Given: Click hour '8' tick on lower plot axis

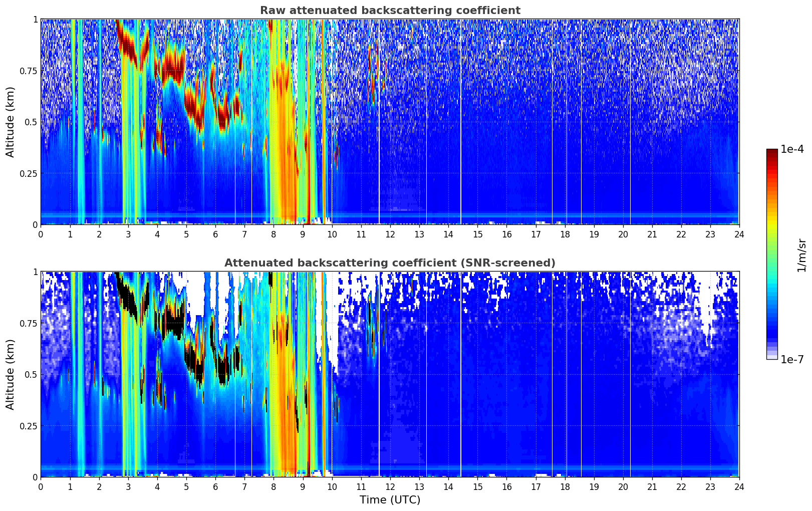Looking at the screenshot, I should click(274, 486).
